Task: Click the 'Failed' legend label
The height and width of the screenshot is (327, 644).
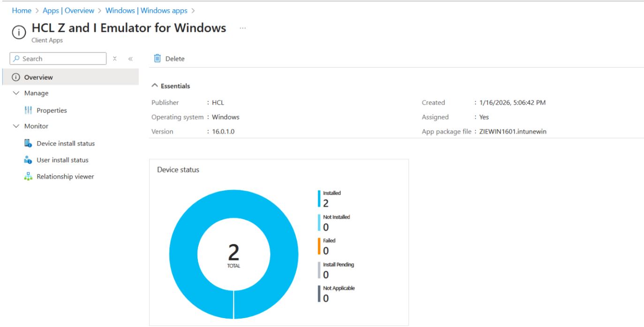Action: (x=329, y=241)
